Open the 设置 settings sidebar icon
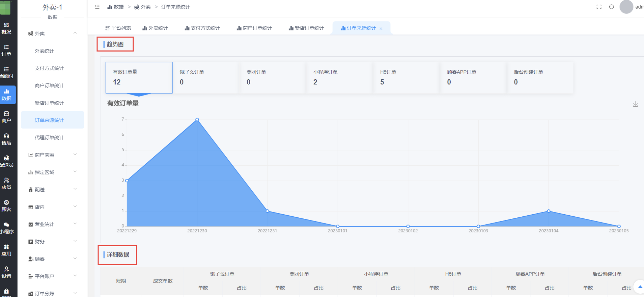The height and width of the screenshot is (297, 644). [6, 272]
